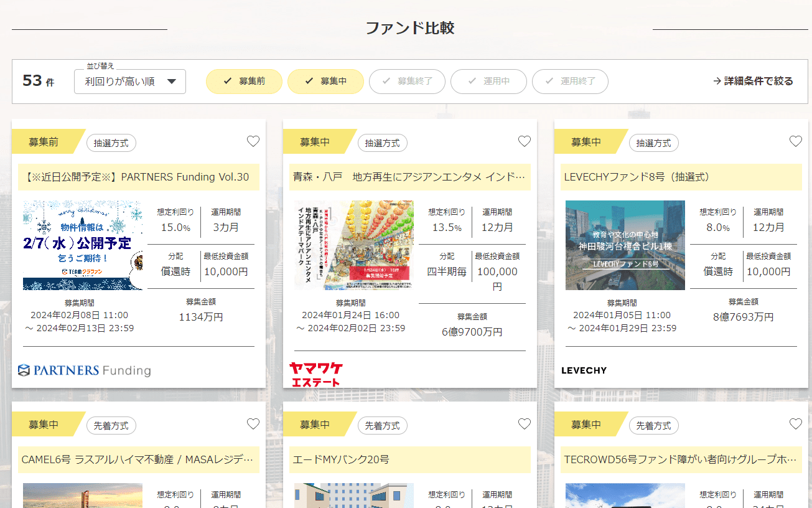Screen dimensions: 812x508
Task: Enable the 運用終了 status filter
Action: coord(570,82)
